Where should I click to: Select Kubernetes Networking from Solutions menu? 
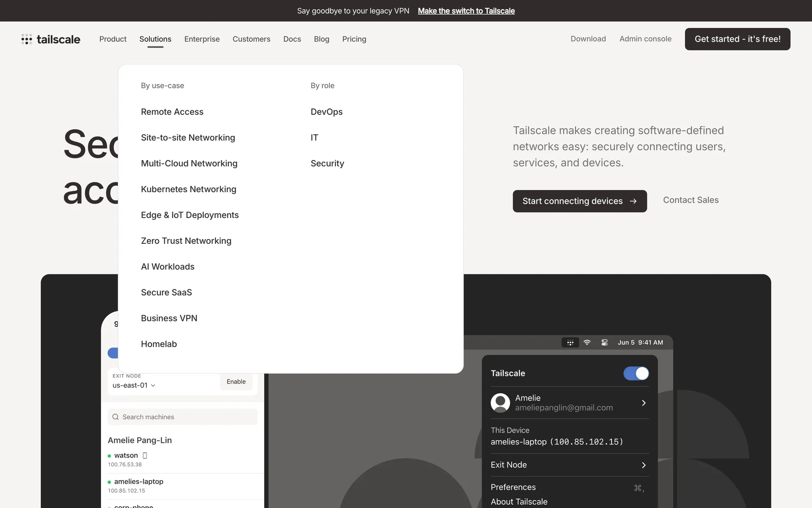click(189, 189)
